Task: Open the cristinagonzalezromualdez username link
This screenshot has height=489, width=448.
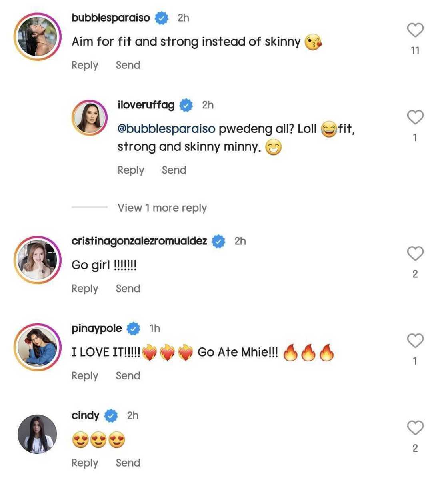Action: (x=139, y=241)
